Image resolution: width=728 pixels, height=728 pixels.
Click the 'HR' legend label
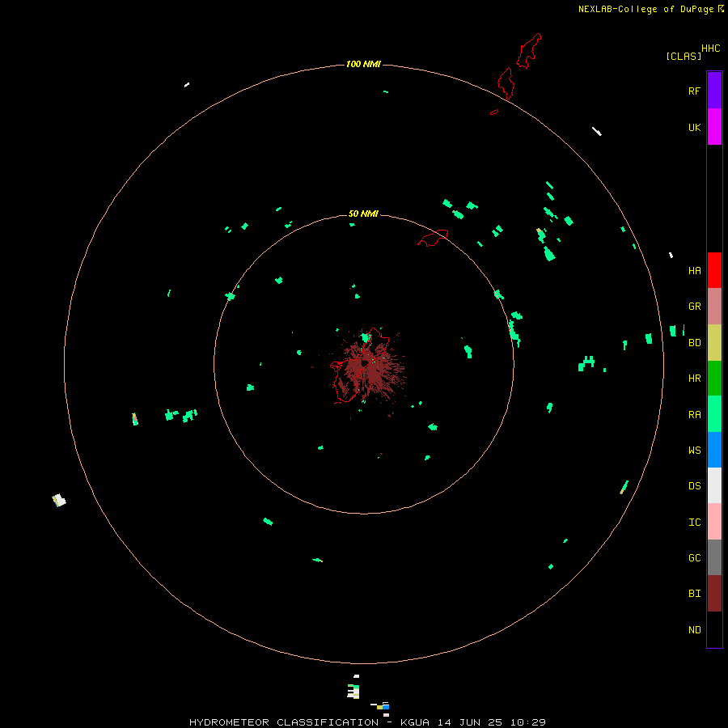[694, 379]
